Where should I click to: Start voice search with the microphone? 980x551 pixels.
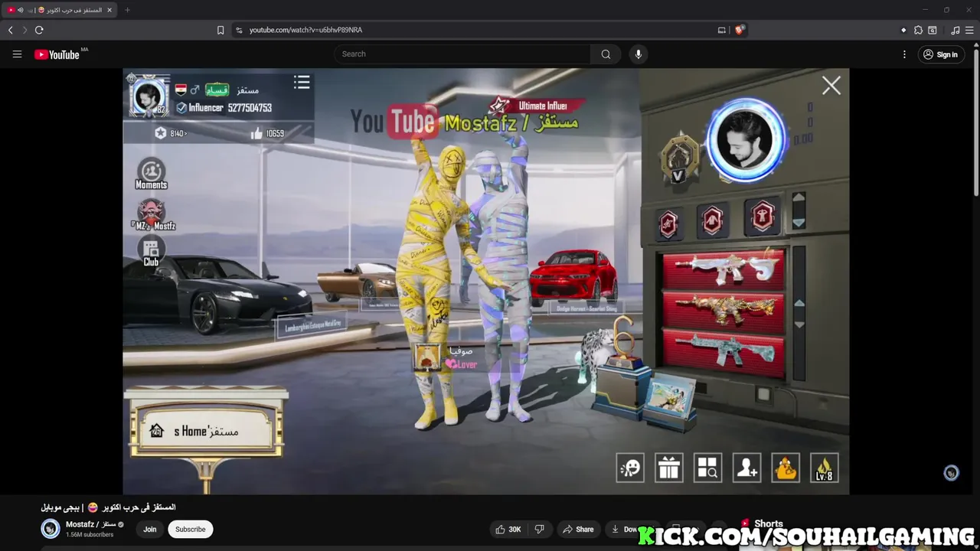(x=639, y=54)
